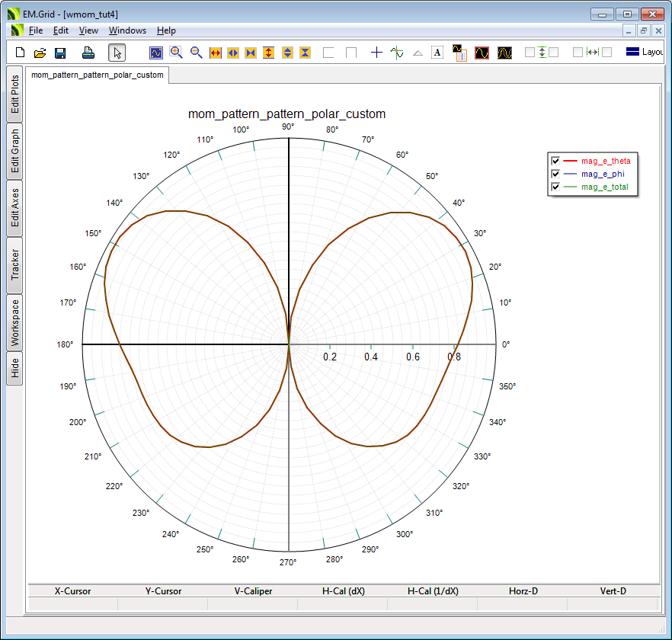Screen dimensions: 672x640
Task: Select the mom_pattern_pattern_polar_custom tab
Action: click(98, 75)
